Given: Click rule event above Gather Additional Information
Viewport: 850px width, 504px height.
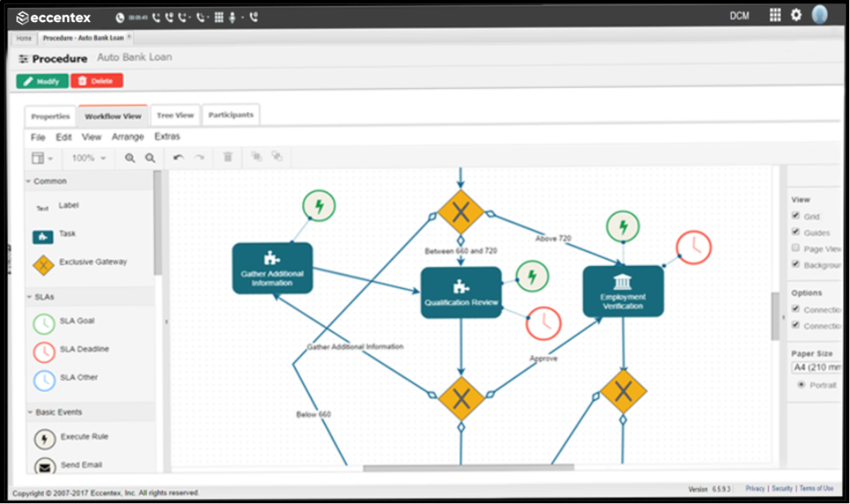Looking at the screenshot, I should click(x=319, y=206).
